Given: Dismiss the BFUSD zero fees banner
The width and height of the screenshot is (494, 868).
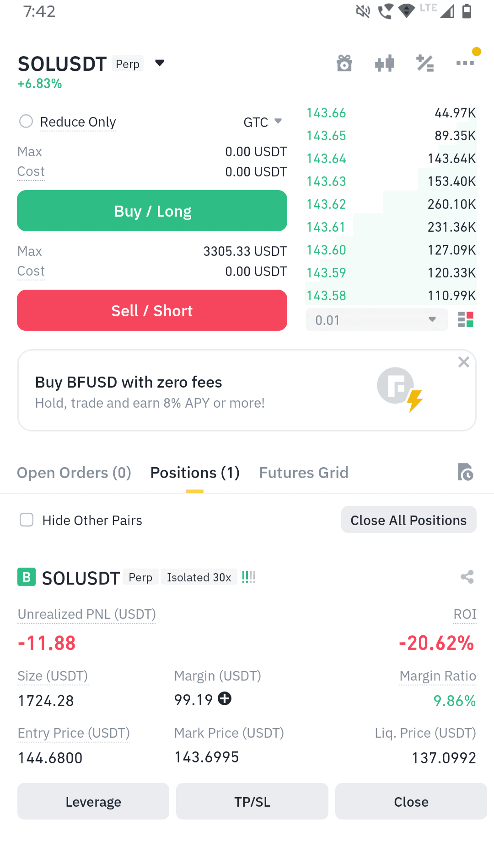Looking at the screenshot, I should pos(464,362).
